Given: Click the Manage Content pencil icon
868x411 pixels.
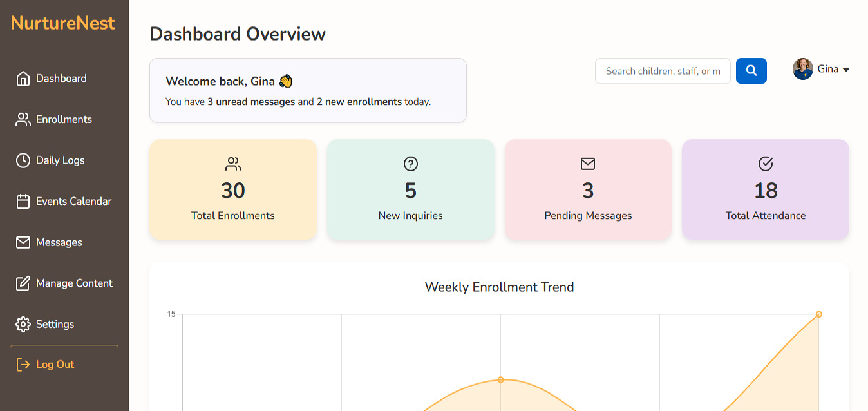Looking at the screenshot, I should (23, 283).
